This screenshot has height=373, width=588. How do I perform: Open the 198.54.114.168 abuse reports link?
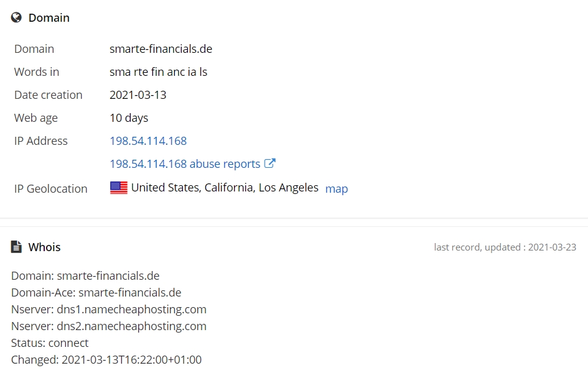(185, 164)
